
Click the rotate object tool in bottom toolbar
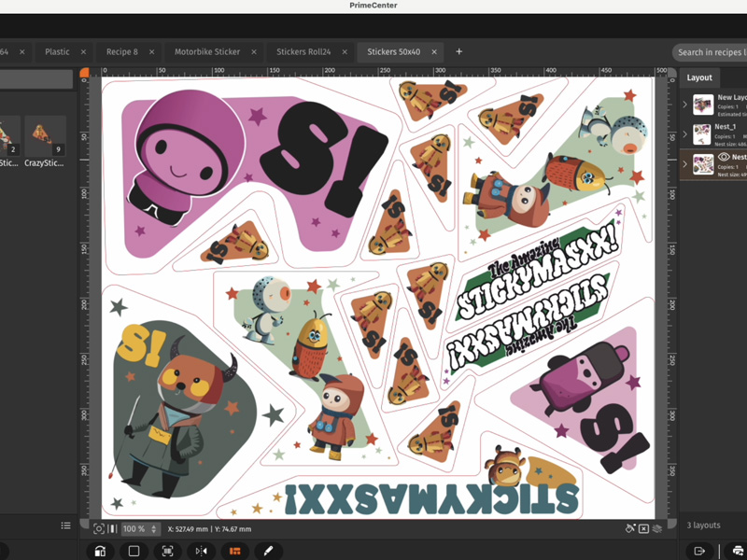[101, 551]
